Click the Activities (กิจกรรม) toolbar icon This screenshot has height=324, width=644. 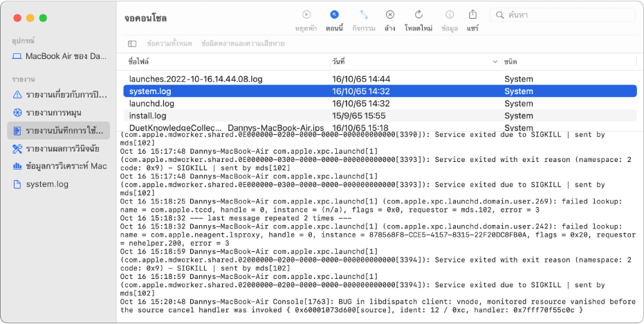[x=364, y=15]
